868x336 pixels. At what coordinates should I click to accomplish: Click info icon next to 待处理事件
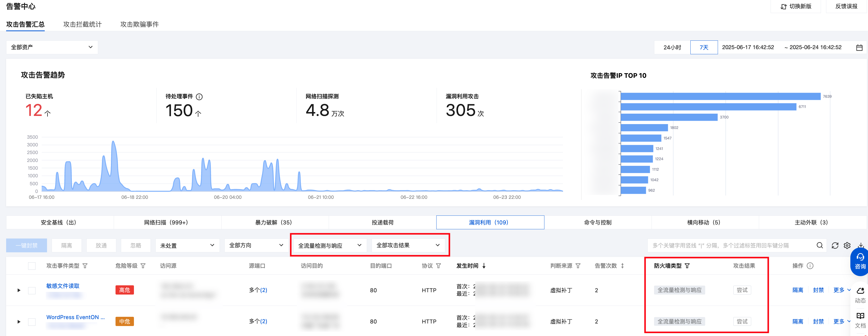[x=199, y=97]
